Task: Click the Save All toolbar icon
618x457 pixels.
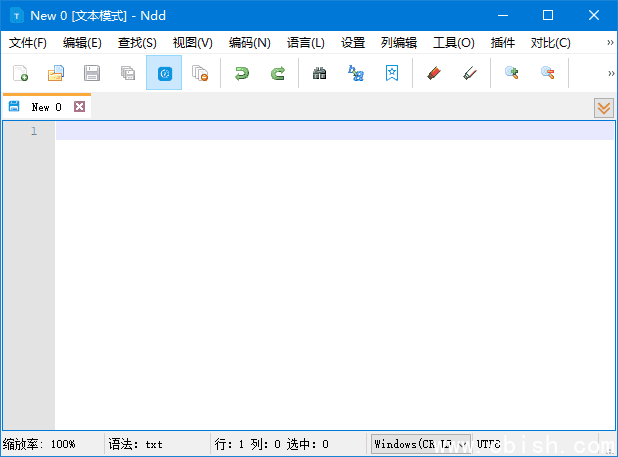Action: (x=128, y=73)
